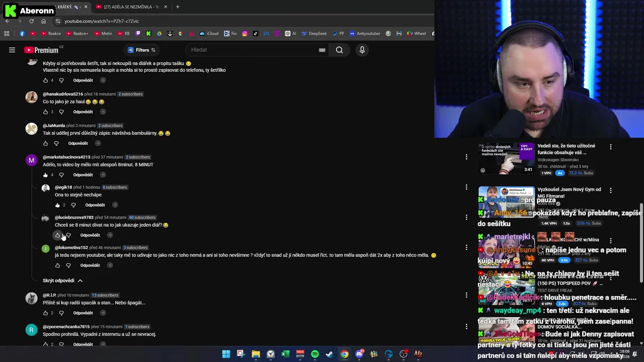The width and height of the screenshot is (644, 362).
Task: Open the 3:41 Volkswagen video thumbnail
Action: [x=506, y=159]
